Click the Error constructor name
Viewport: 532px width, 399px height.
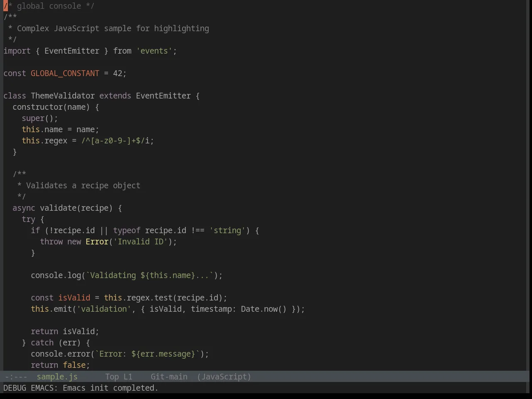(x=97, y=241)
